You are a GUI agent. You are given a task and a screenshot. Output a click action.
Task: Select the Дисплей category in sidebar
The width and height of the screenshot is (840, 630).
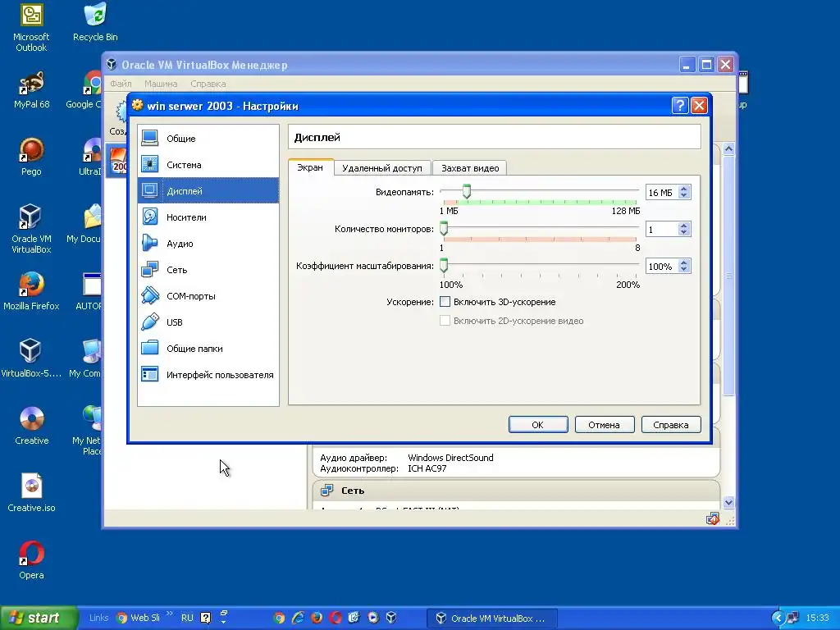(x=208, y=190)
